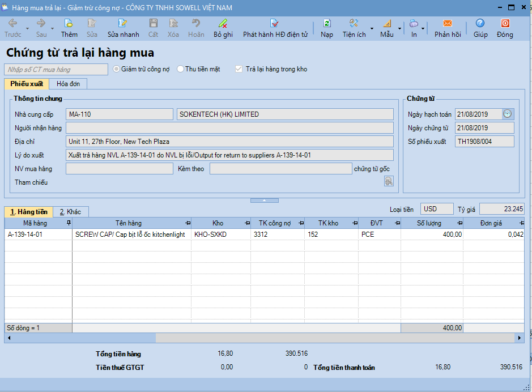Screen dimensions: 532x392
Task: Click the Đóng close toolbar icon
Action: click(x=505, y=24)
